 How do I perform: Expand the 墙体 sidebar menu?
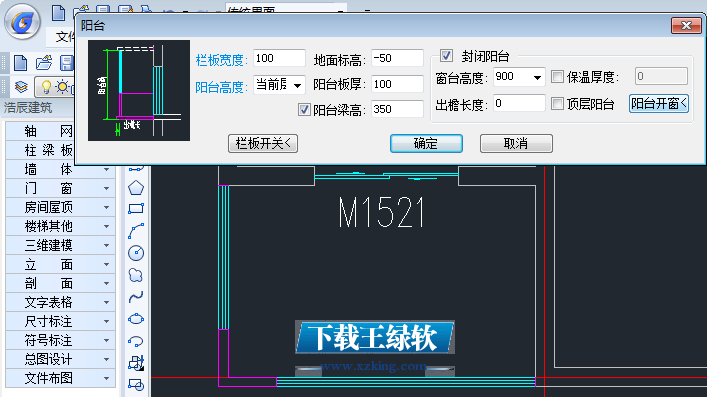coord(60,169)
